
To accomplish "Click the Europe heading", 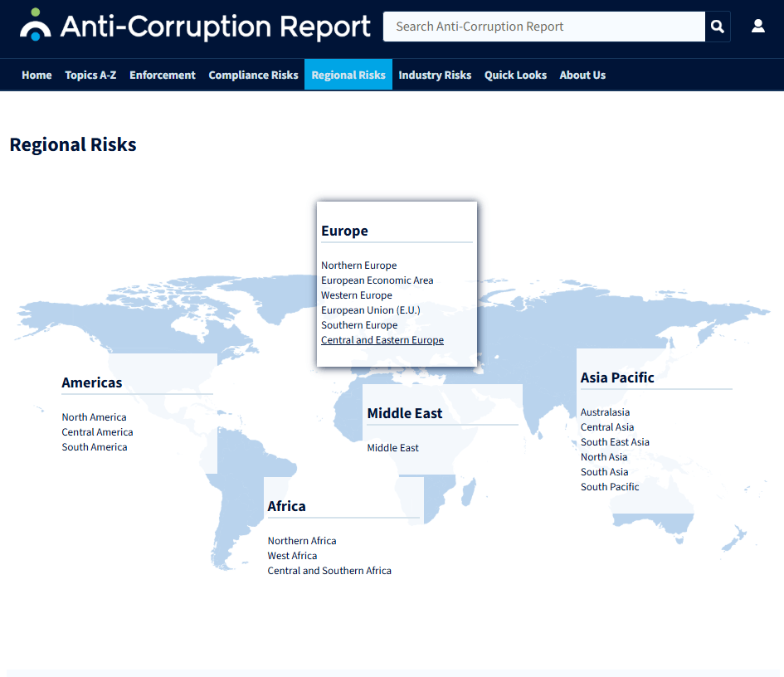I will [x=344, y=231].
